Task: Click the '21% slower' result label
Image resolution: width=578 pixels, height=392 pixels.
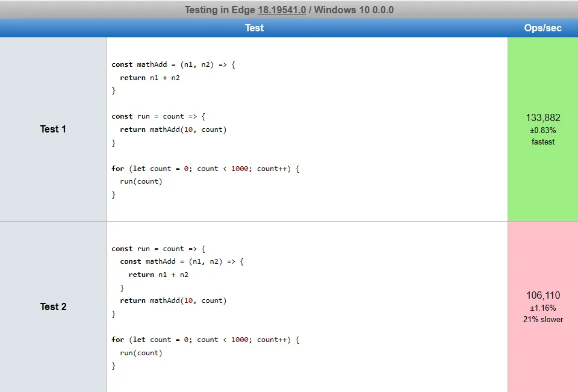Action: [x=543, y=319]
